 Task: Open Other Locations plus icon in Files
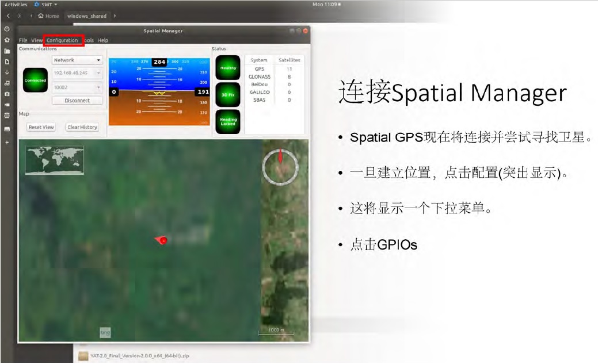(x=7, y=142)
